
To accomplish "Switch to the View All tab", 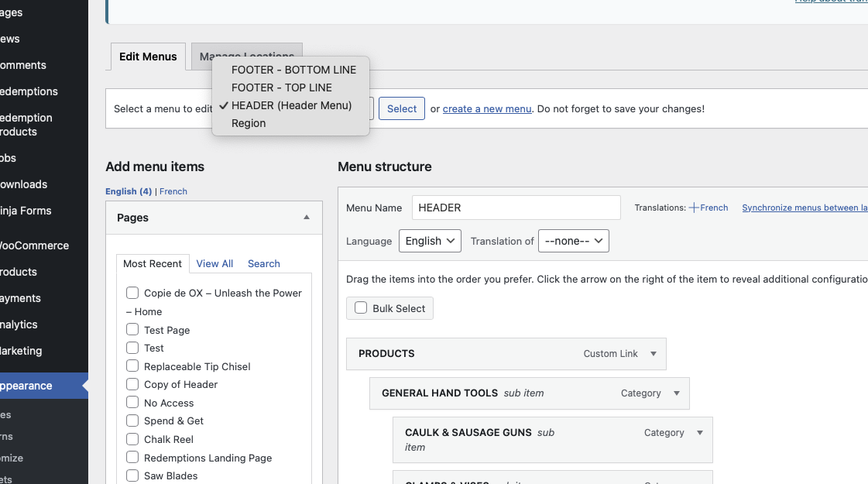I will (214, 263).
